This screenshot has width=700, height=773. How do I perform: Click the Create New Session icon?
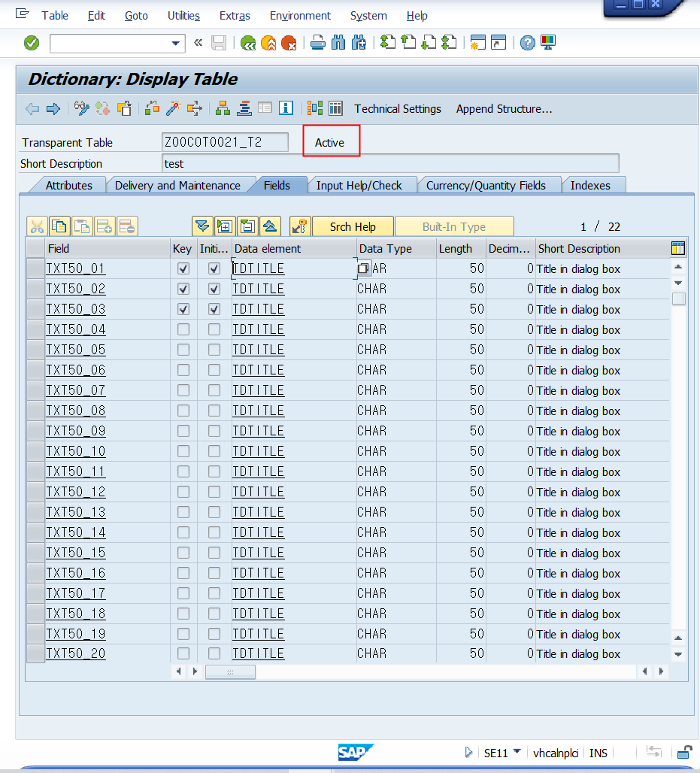477,43
